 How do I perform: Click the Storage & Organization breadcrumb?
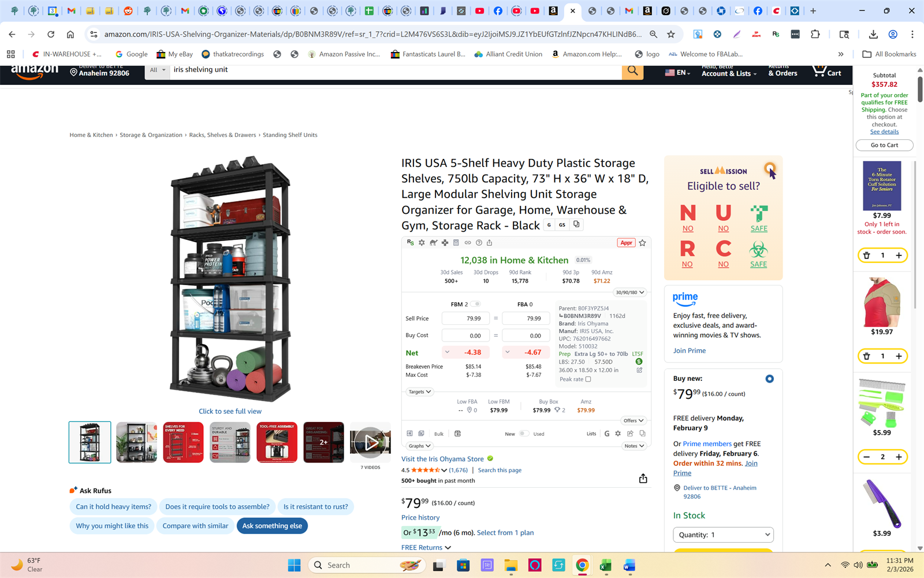click(151, 135)
